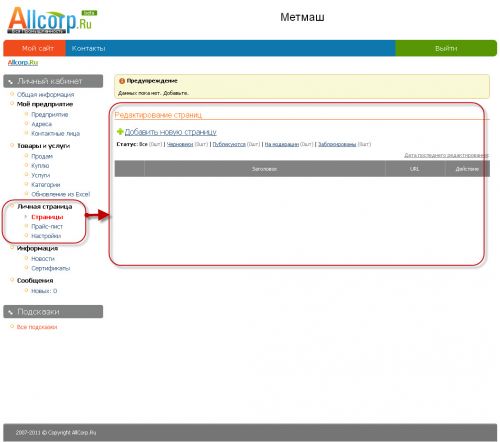Open Сертификаты under Информация

pos(51,268)
